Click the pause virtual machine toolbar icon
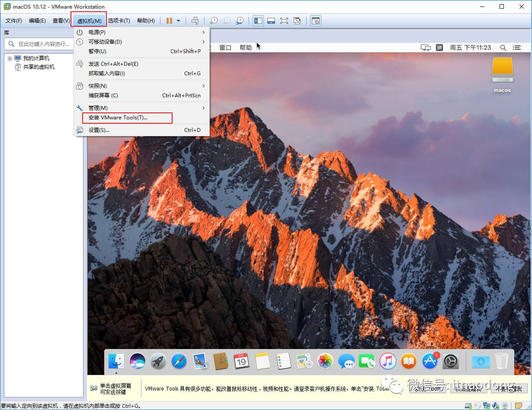The width and height of the screenshot is (532, 410). pos(170,21)
